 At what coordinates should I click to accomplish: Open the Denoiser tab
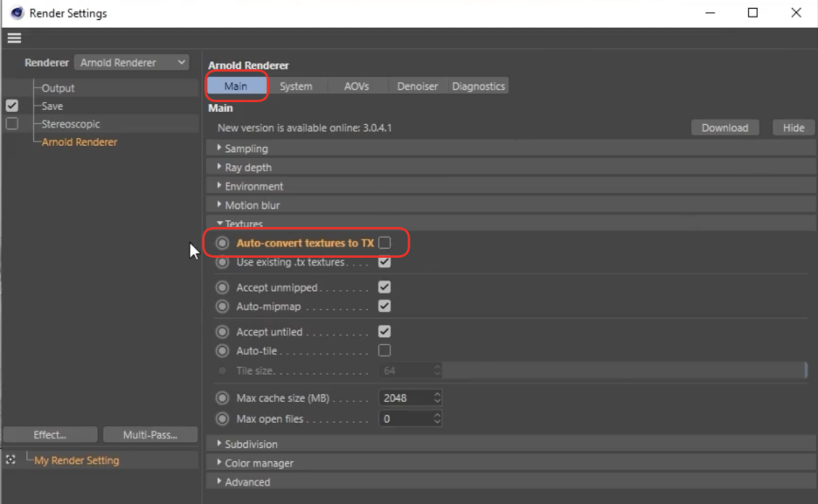pos(418,86)
